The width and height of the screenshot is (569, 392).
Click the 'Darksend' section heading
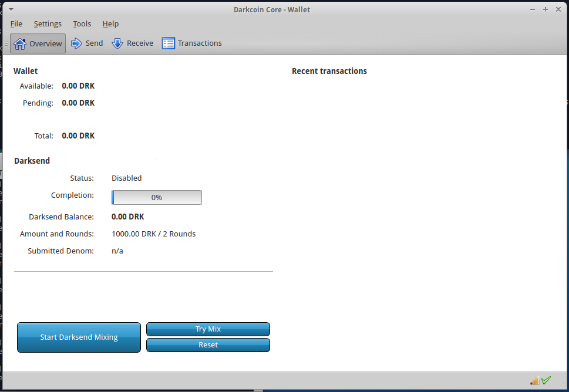(x=32, y=161)
